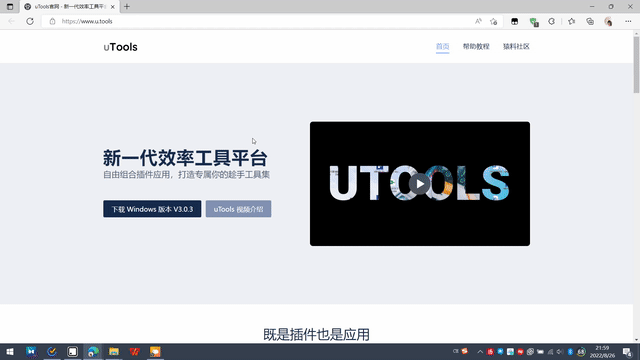Open the tab actions menu icon

(x=10, y=7)
